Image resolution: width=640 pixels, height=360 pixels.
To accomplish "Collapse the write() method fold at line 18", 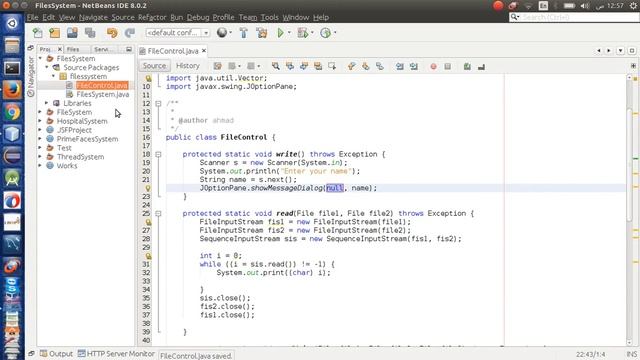I will click(x=158, y=154).
